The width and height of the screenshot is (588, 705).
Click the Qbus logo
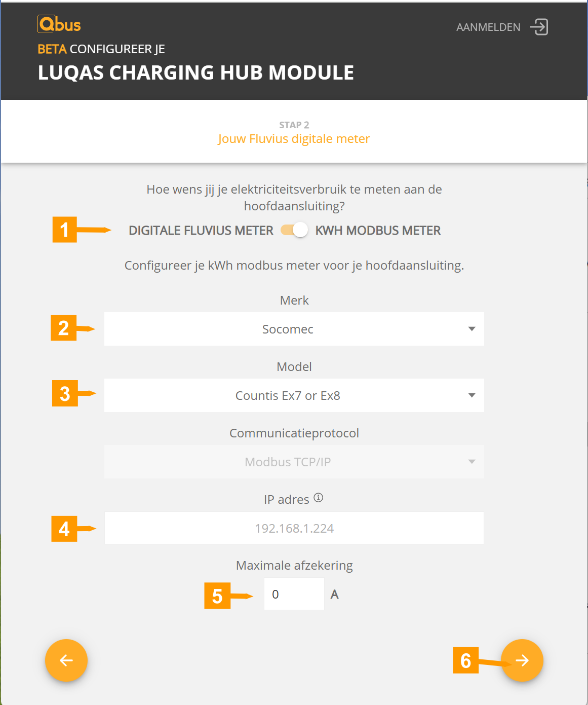tap(59, 24)
